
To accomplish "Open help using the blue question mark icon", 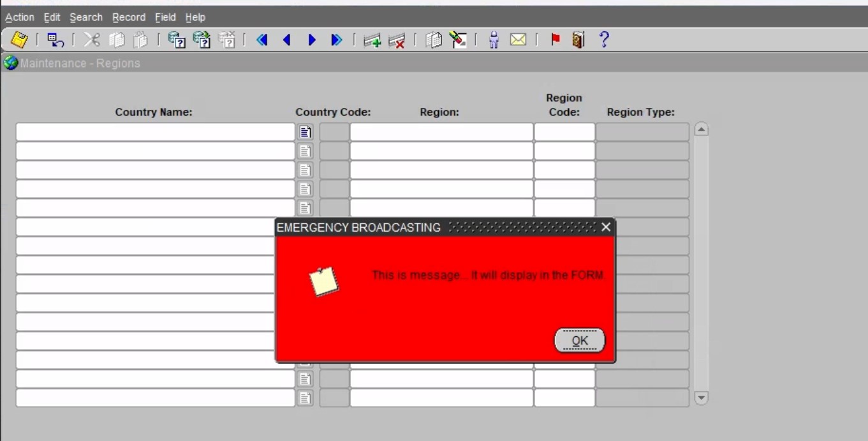I will (x=603, y=40).
